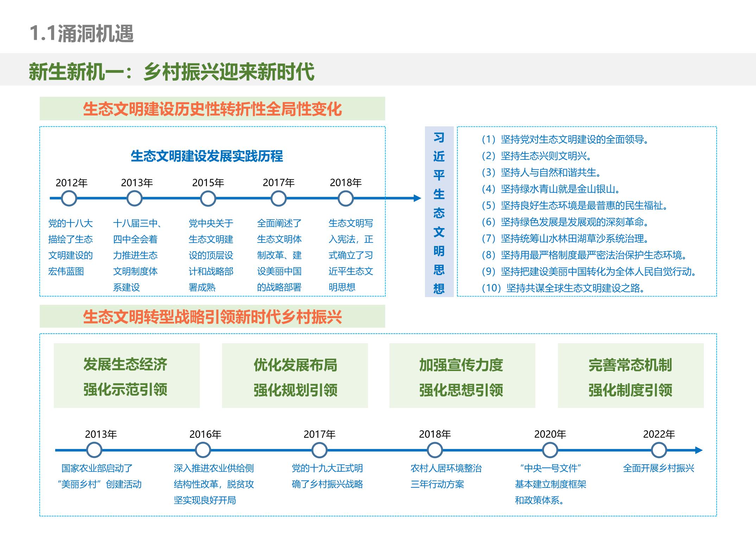Click the subtitle 生态文明建设发展实践历程
756x535 pixels.
coord(207,156)
